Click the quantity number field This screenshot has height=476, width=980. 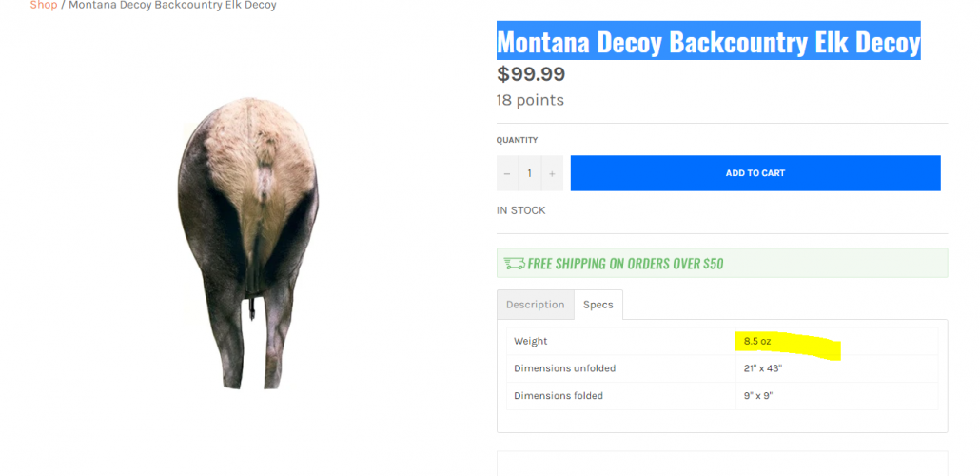pyautogui.click(x=529, y=173)
